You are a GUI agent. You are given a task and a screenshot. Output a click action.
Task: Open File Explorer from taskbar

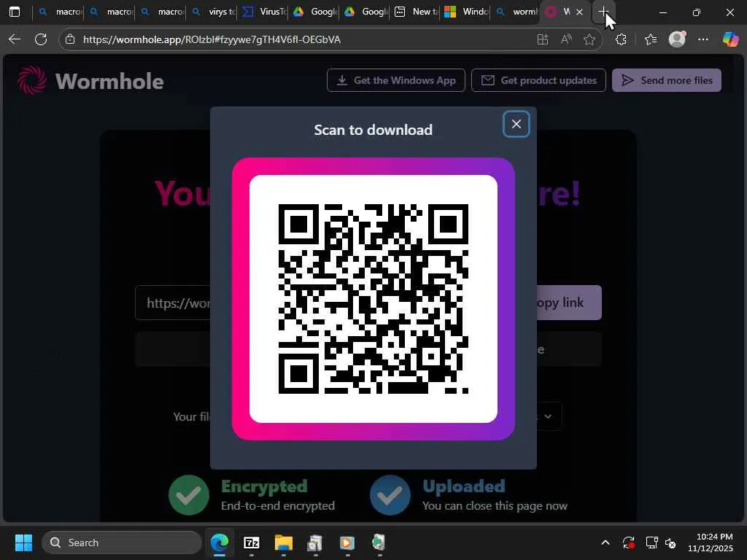284,542
